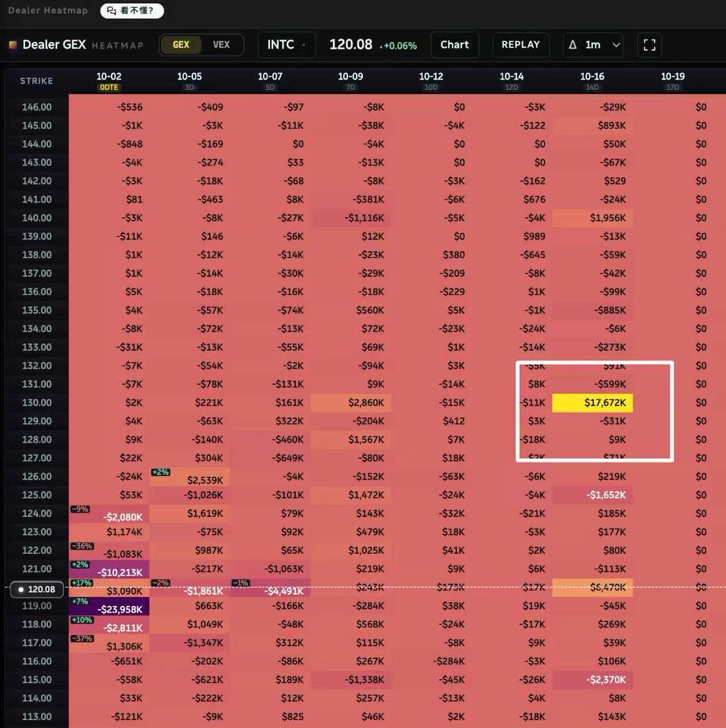Click the -37% change badge
The width and height of the screenshot is (726, 728).
[x=82, y=638]
